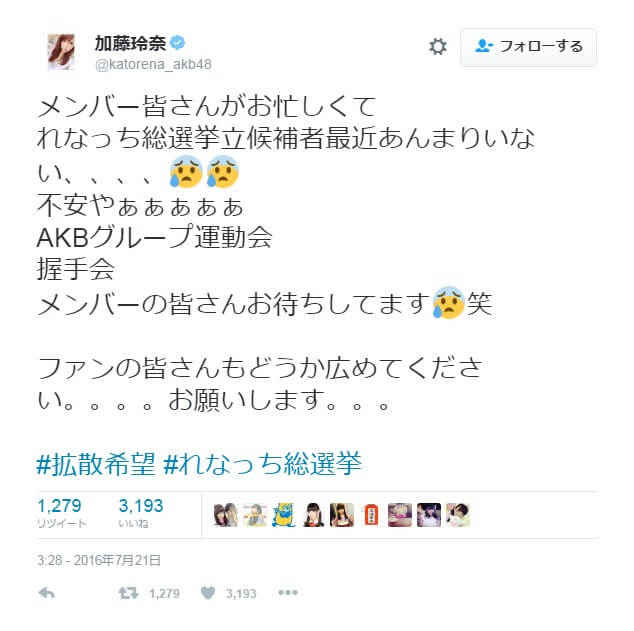Screen dimensions: 634x631
Task: Open 加藤玲奈 profile avatar photo
Action: (x=61, y=52)
